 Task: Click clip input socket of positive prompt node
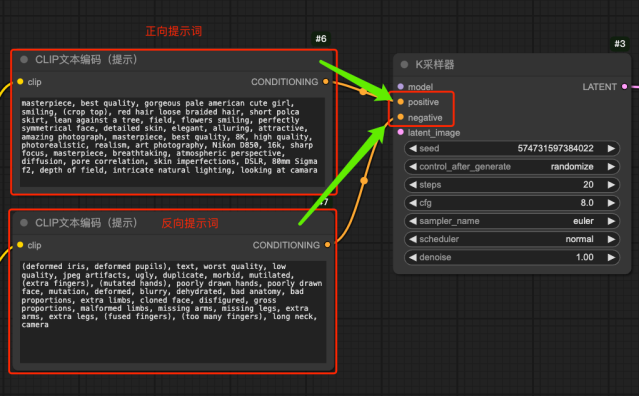pyautogui.click(x=20, y=81)
